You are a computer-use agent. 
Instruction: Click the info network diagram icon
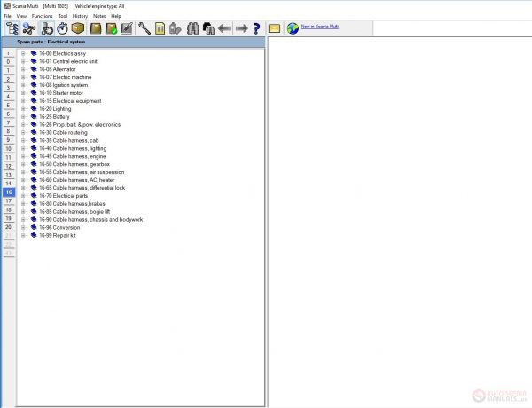pyautogui.click(x=29, y=28)
